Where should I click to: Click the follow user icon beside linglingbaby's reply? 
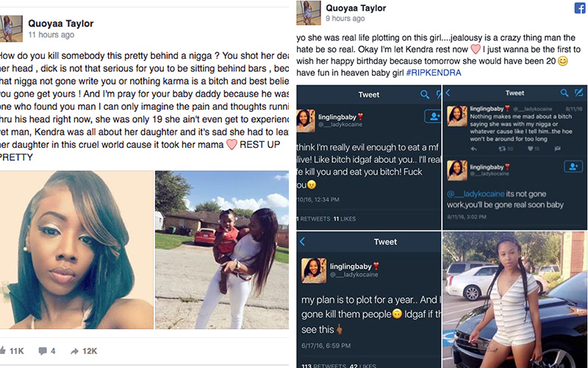[x=573, y=166]
